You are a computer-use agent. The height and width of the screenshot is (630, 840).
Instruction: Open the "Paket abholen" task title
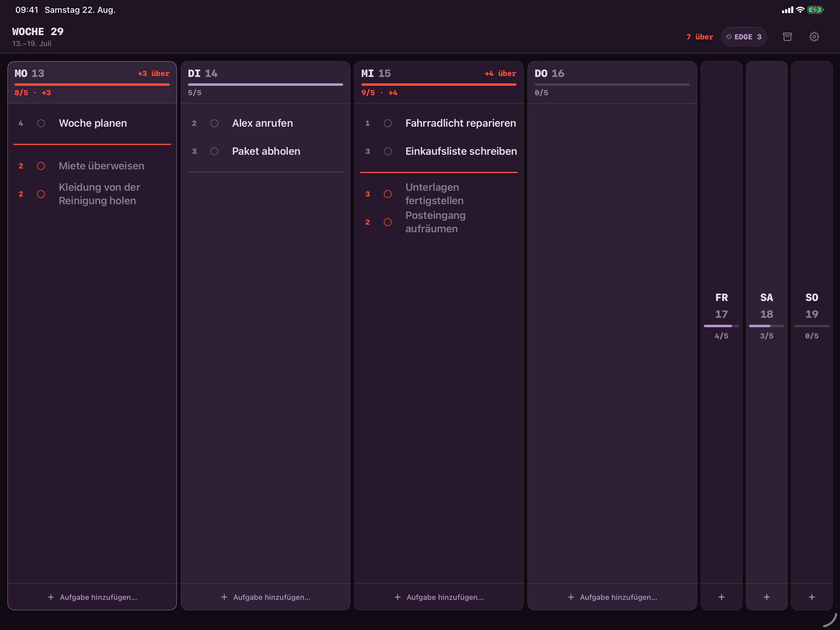(266, 151)
